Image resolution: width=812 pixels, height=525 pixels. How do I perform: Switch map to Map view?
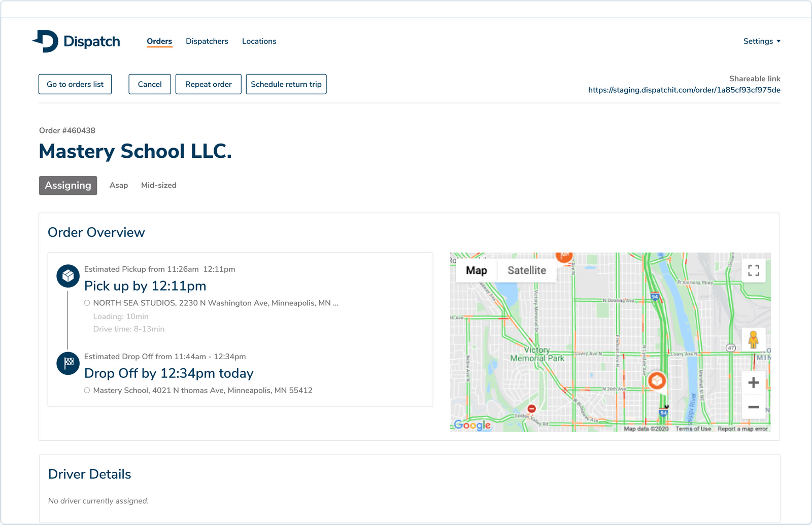(476, 270)
